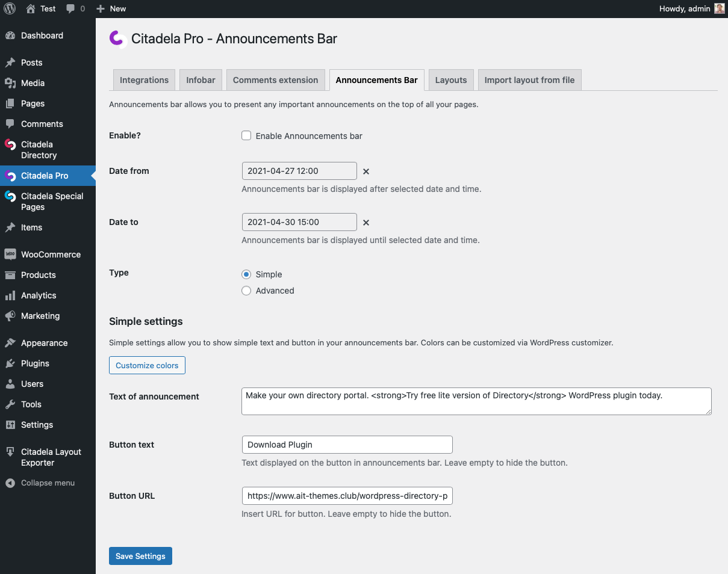The image size is (728, 574).
Task: Click the Analytics bar chart icon
Action: pos(10,295)
